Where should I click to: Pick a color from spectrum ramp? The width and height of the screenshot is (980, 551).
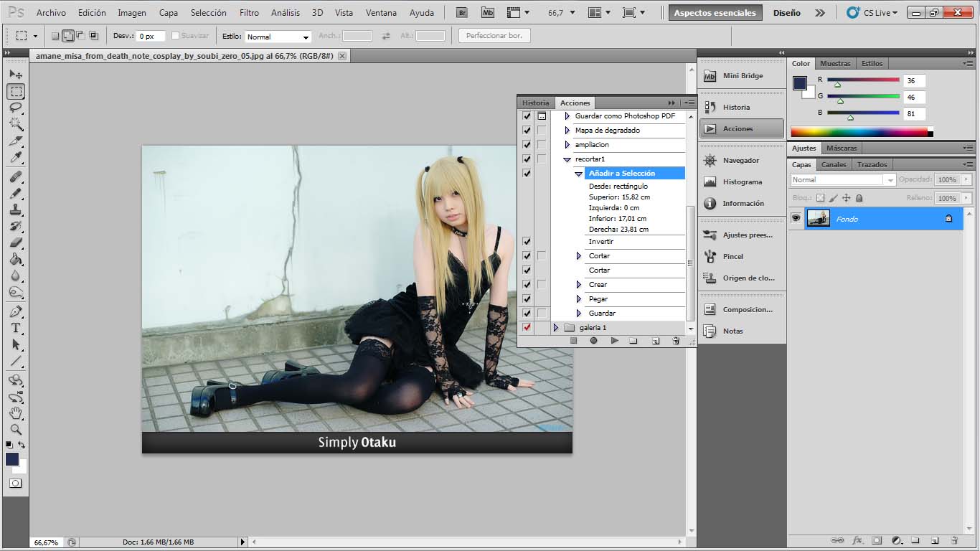pyautogui.click(x=859, y=132)
